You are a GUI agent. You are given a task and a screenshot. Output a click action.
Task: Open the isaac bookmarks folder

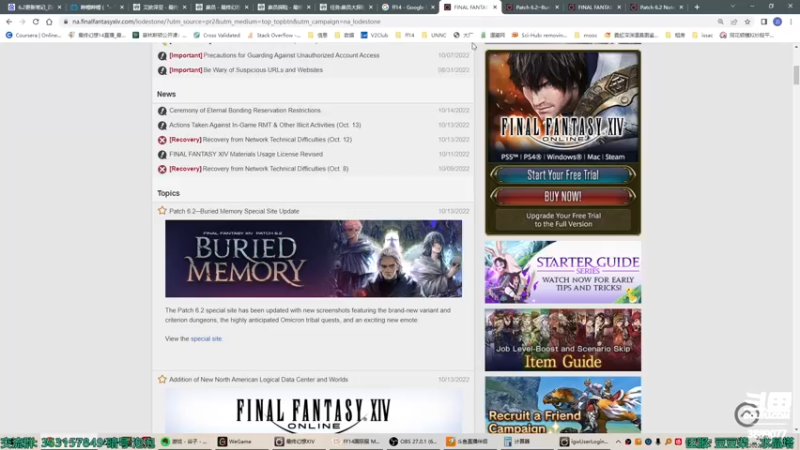coord(703,35)
